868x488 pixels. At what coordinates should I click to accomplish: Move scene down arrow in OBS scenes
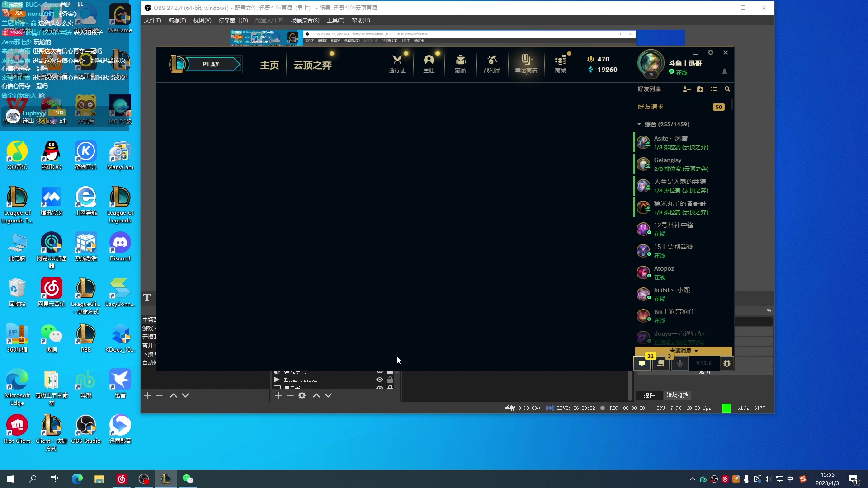point(185,395)
